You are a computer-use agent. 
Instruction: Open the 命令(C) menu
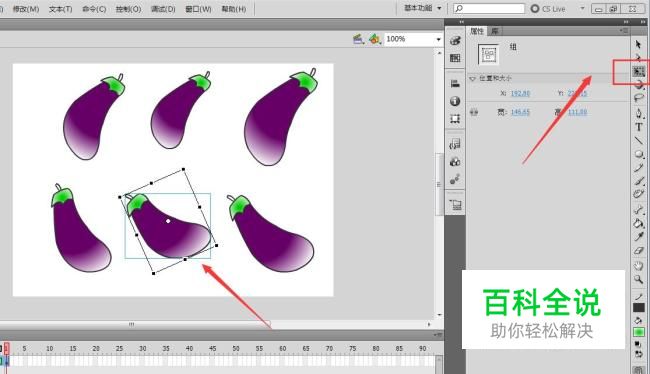click(x=94, y=9)
